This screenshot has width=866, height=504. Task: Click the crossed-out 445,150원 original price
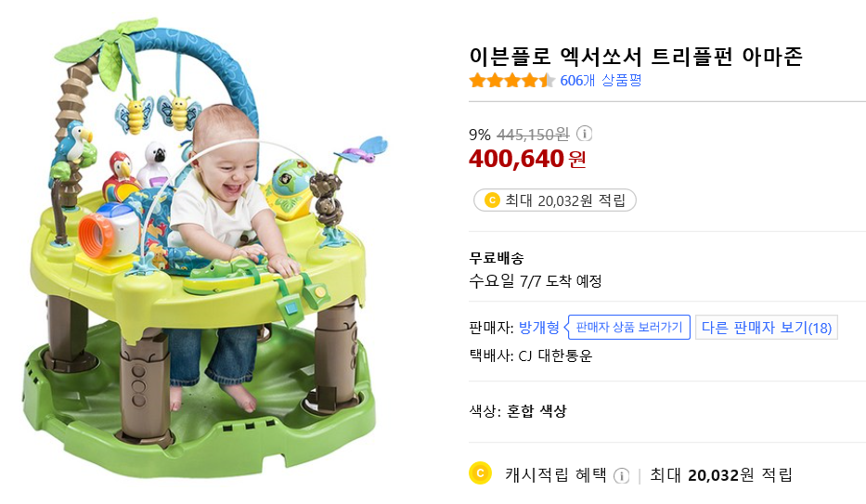point(534,134)
